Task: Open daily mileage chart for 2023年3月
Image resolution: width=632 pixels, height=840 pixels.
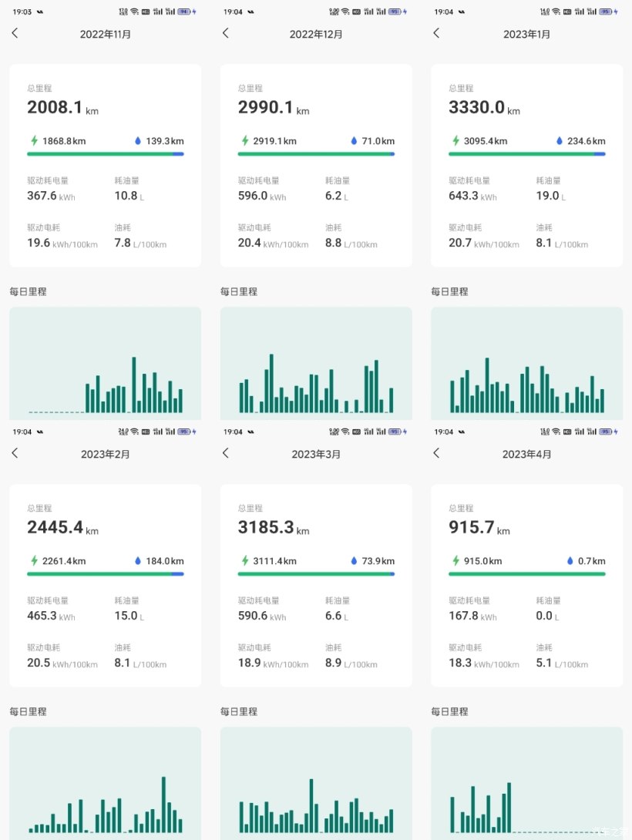Action: [316, 783]
